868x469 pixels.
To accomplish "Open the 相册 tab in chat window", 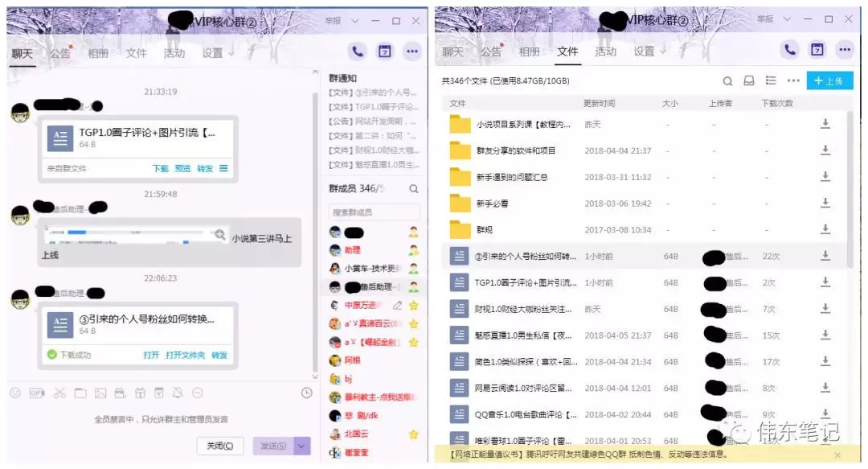I will coord(98,53).
